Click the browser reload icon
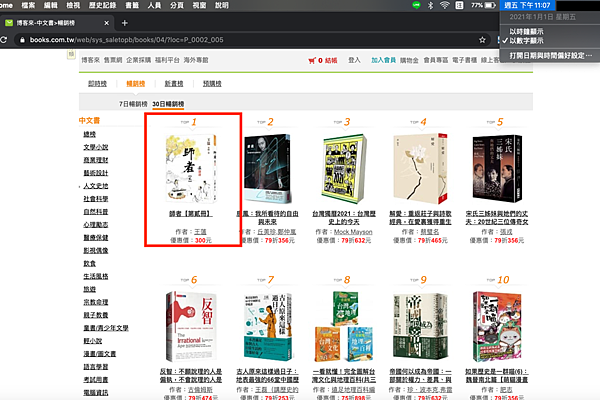This screenshot has height=400, width=600. (3, 40)
